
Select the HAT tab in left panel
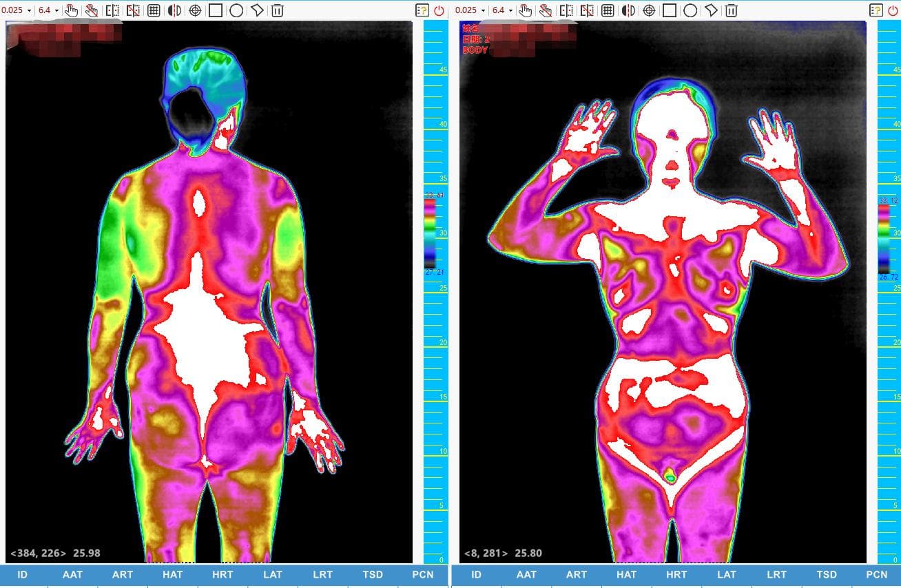173,575
